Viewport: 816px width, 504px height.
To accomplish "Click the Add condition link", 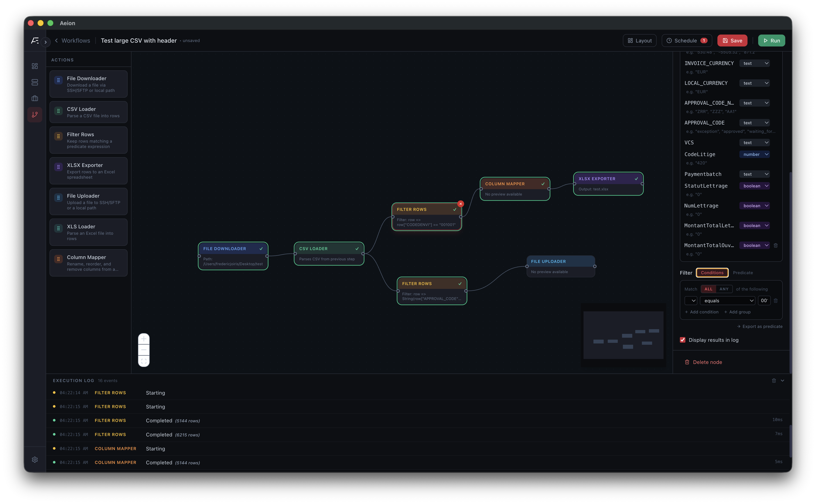I will click(x=702, y=312).
